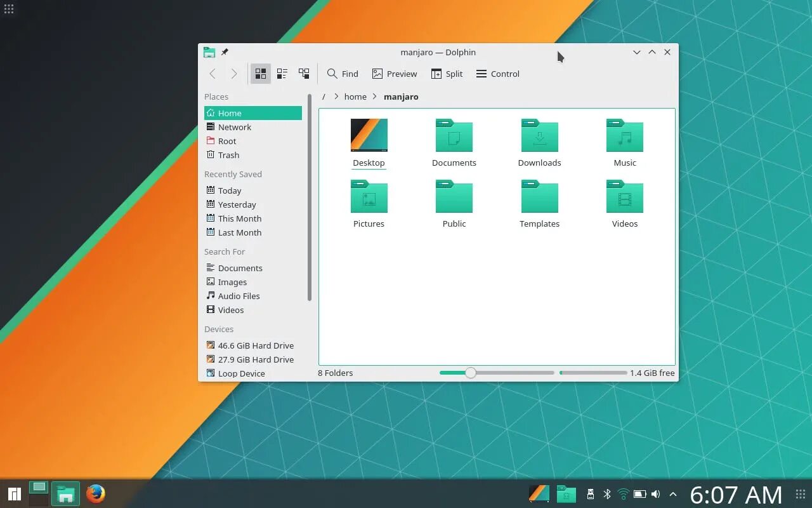Click the Manjaro wallpaper tray icon

(x=539, y=493)
